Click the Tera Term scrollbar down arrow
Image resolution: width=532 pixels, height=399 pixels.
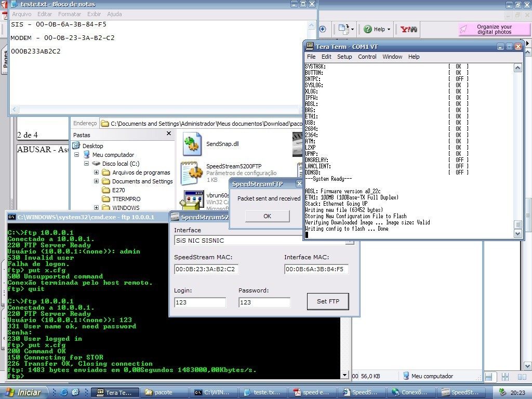[518, 233]
